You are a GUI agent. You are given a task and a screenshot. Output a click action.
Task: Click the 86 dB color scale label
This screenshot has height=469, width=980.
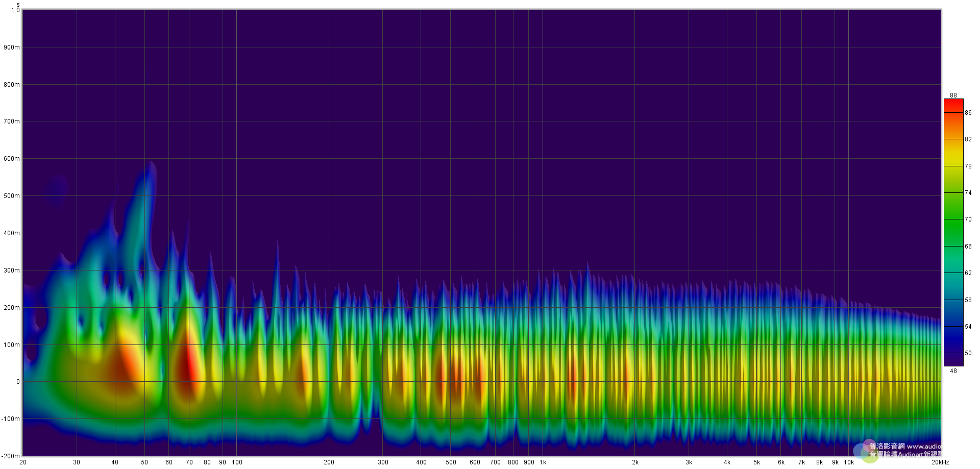coord(968,113)
